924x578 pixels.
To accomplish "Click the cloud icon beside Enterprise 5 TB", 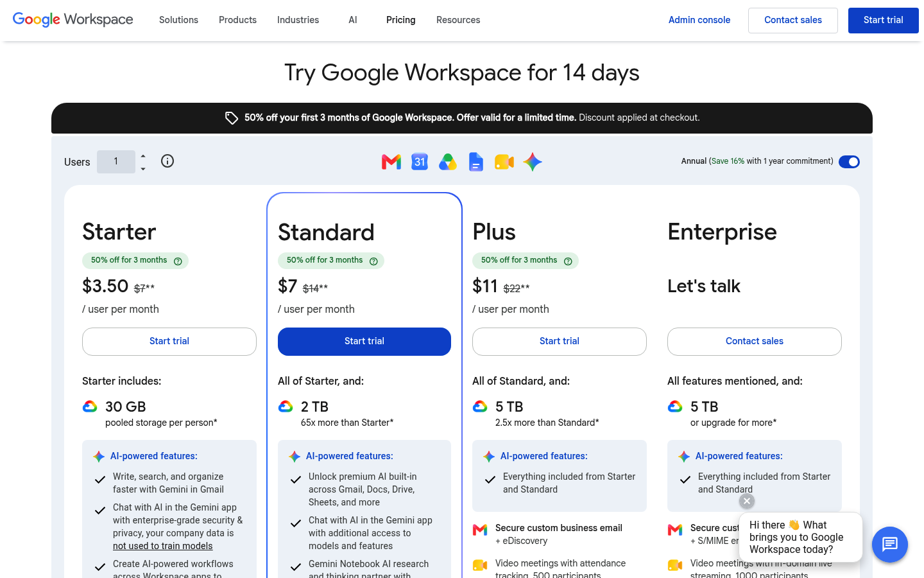I will click(675, 407).
